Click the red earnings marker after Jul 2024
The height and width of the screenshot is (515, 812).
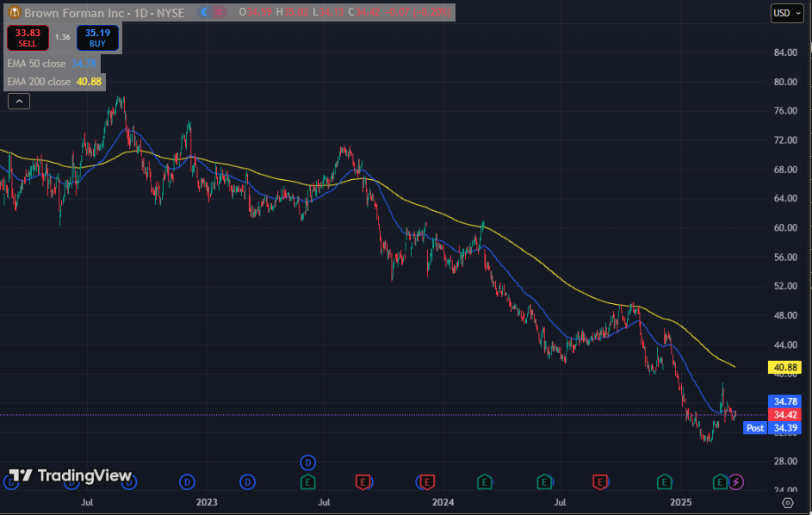click(602, 481)
